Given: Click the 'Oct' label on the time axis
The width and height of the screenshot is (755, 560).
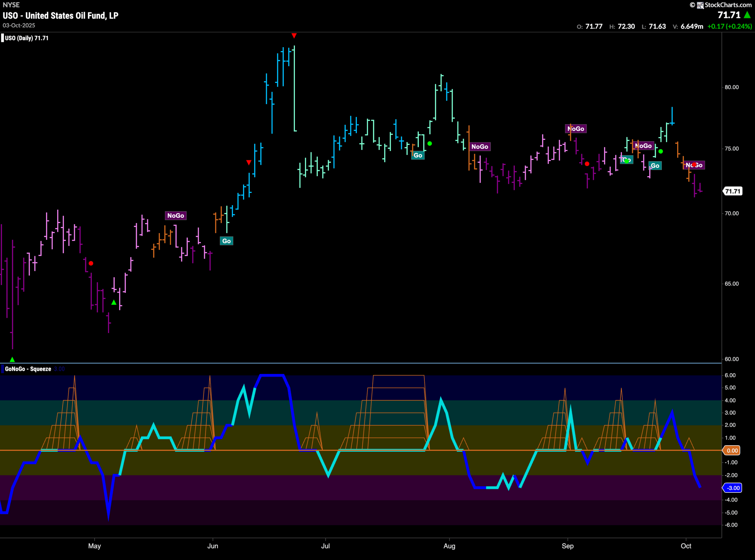Looking at the screenshot, I should 686,546.
